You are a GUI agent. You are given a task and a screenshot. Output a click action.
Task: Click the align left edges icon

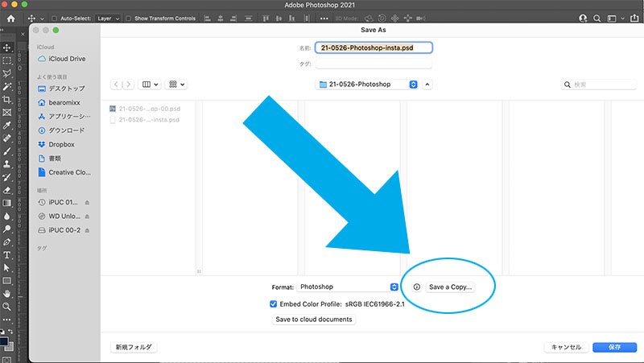click(x=208, y=19)
